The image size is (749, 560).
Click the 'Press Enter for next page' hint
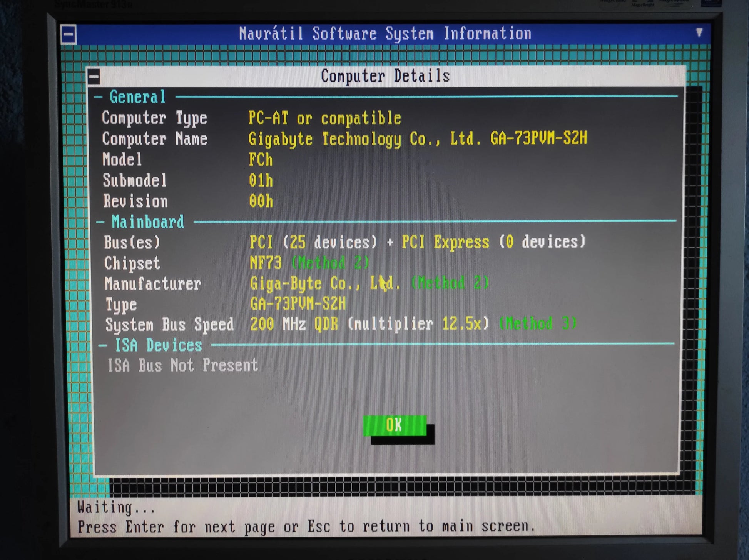click(306, 527)
